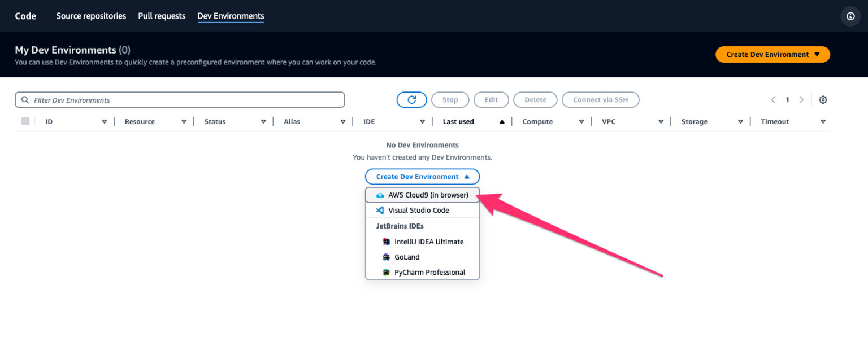This screenshot has height=342, width=868.
Task: Click the GoLand logo icon
Action: point(387,257)
